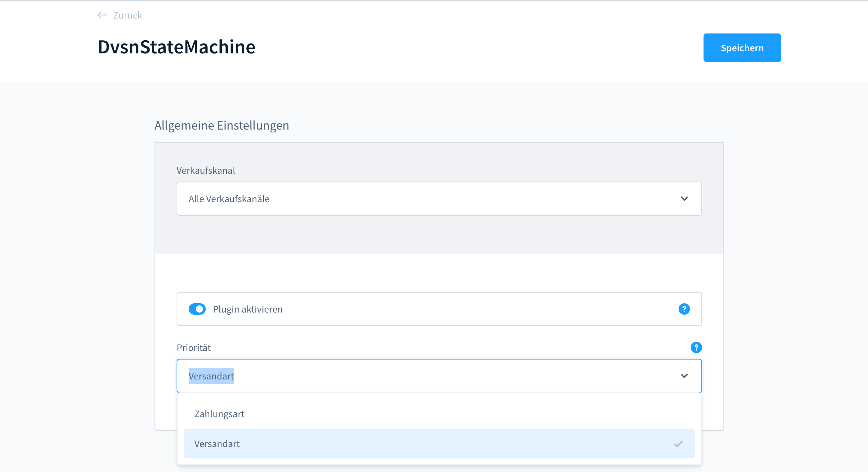Click the checkmark on the Versandart option
This screenshot has width=868, height=472.
[678, 444]
